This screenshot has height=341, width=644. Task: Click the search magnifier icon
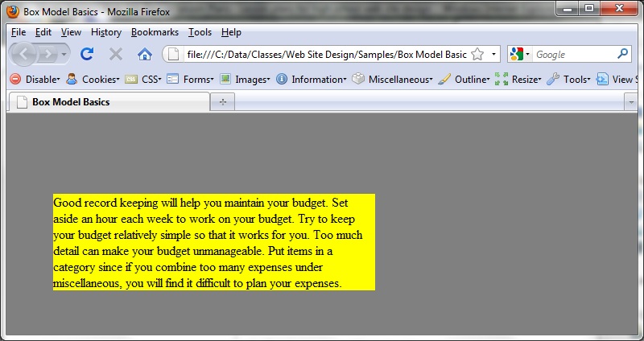[623, 53]
